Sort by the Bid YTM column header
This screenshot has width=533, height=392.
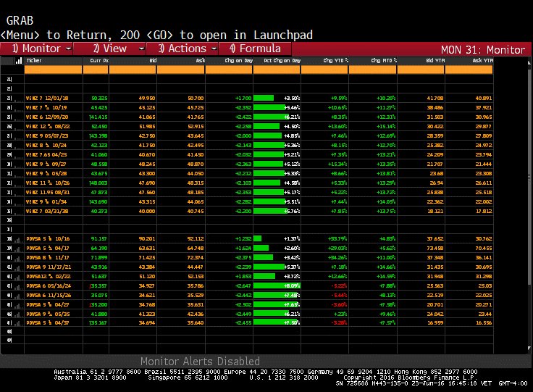click(x=435, y=61)
